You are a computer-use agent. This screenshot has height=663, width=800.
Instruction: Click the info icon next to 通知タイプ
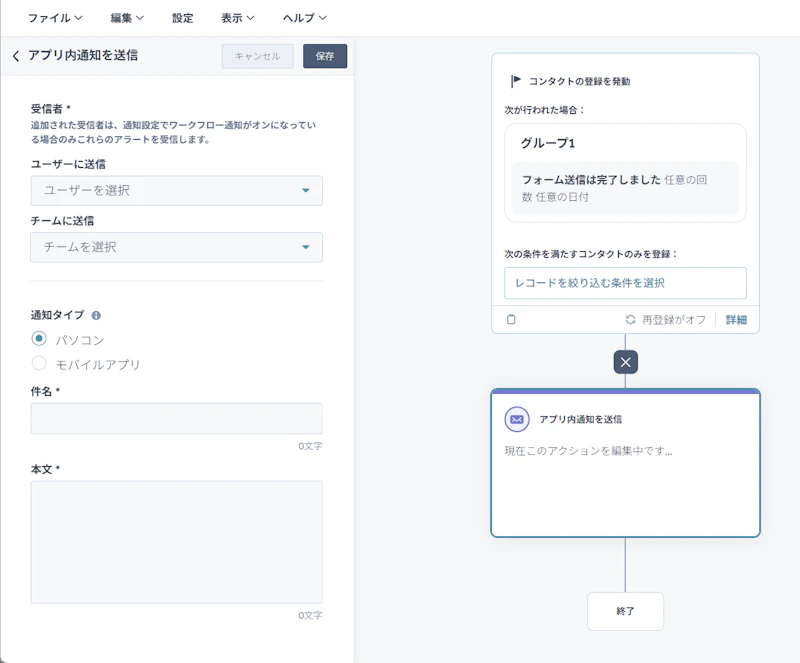[x=96, y=315]
